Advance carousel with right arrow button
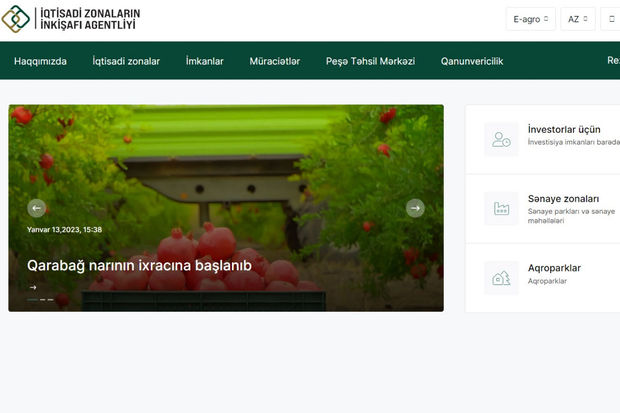The image size is (620, 413). click(x=415, y=208)
